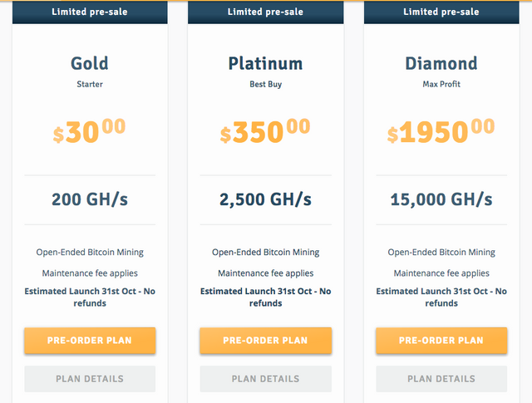Viewport: 532px width, 403px height.
Task: Open PLAN DETAILS for Gold plan
Action: click(90, 379)
